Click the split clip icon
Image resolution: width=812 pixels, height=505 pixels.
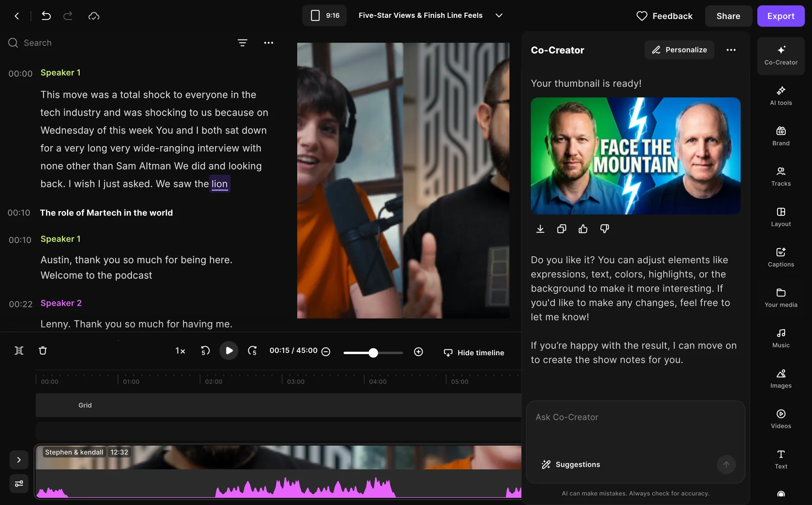pos(19,351)
